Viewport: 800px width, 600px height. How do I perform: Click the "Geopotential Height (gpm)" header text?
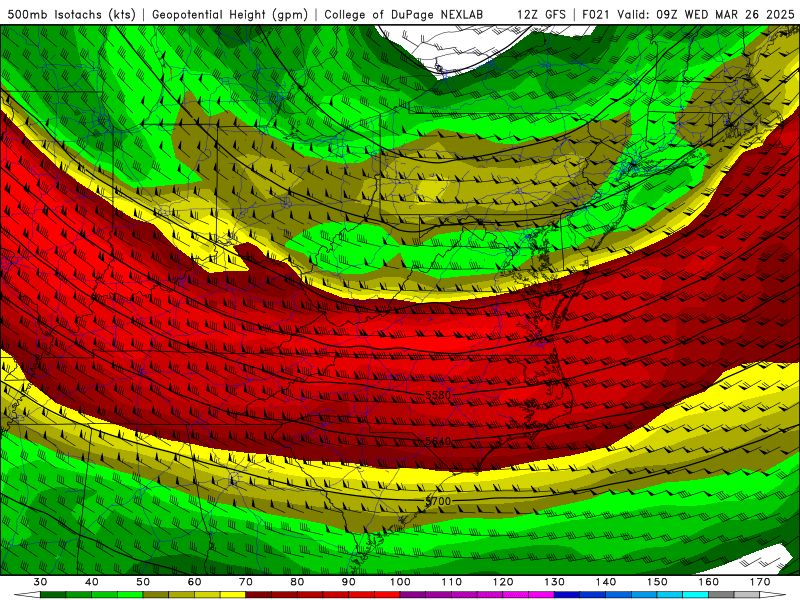click(x=230, y=14)
